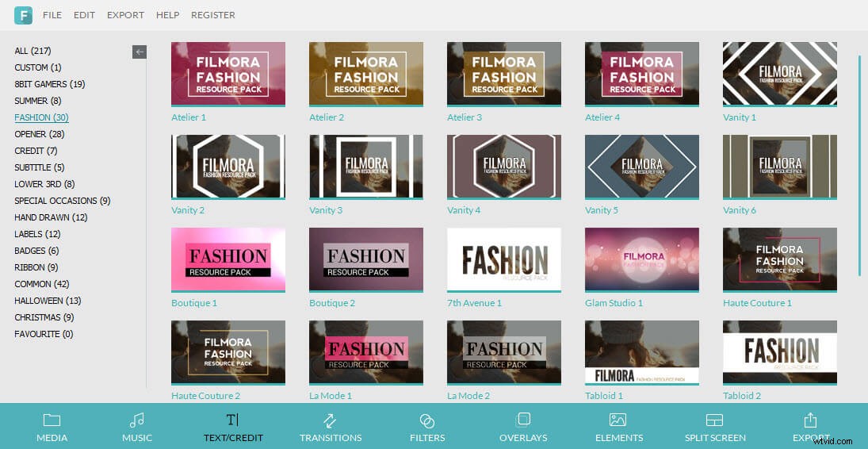Open the Music note icon
This screenshot has width=868, height=449.
(x=136, y=420)
